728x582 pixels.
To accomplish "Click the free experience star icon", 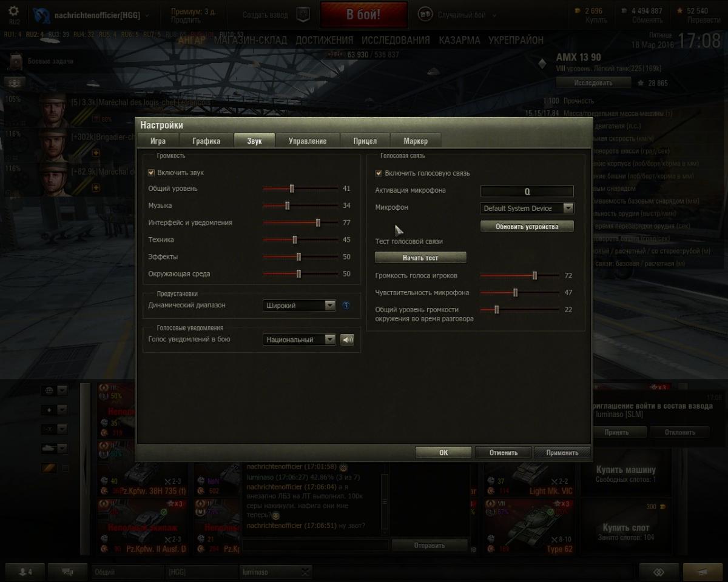I will pyautogui.click(x=681, y=11).
